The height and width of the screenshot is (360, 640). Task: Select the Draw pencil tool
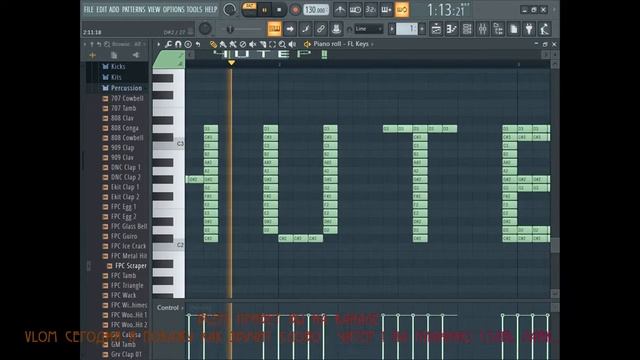pos(213,44)
